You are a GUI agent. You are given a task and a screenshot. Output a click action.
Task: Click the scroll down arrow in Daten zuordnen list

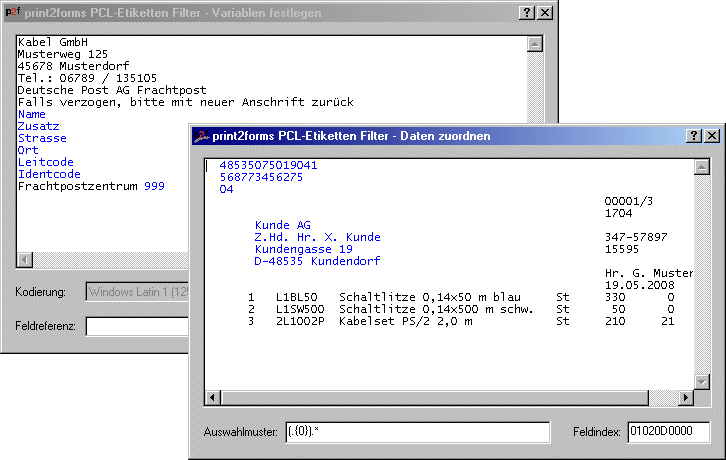702,382
